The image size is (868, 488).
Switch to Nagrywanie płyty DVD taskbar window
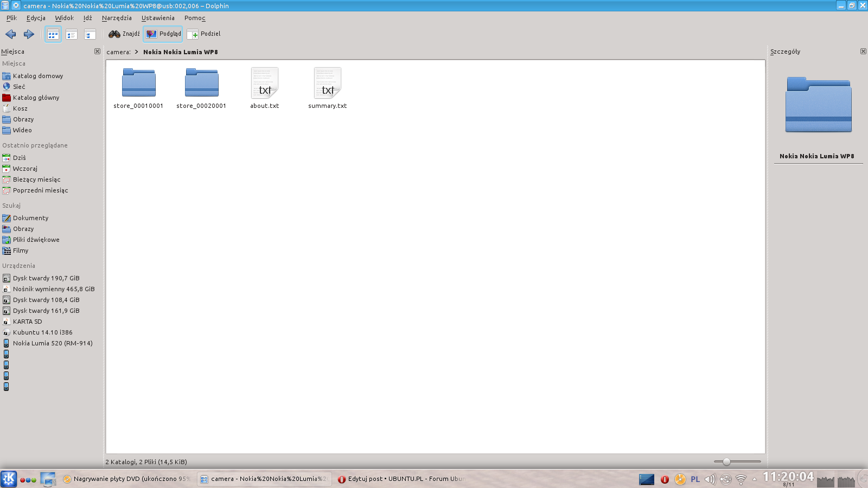pos(127,479)
